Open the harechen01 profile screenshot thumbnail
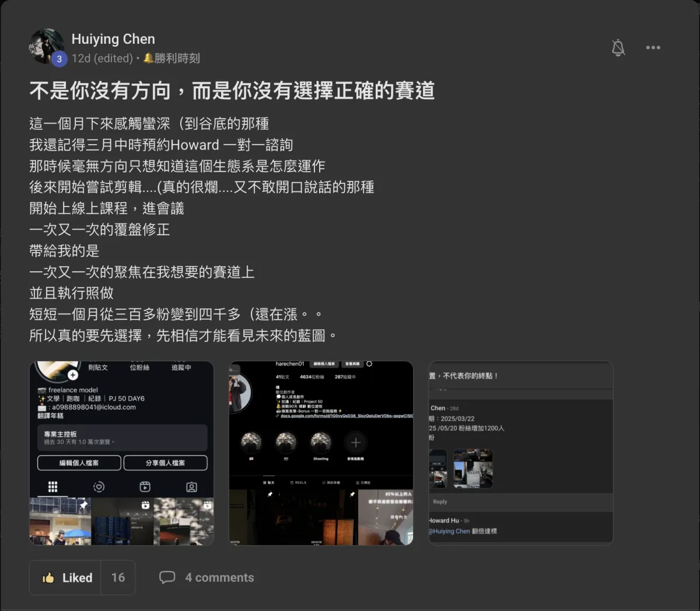Viewport: 700px width, 611px height. 321,453
